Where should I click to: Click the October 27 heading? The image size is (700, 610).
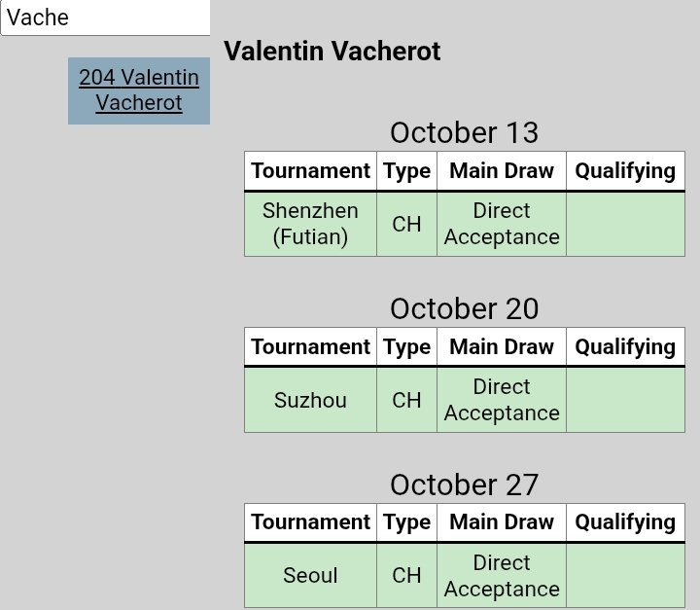[465, 484]
